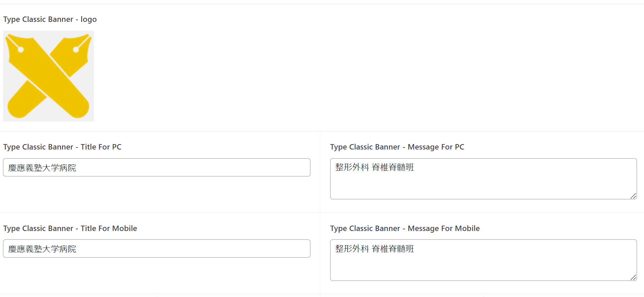
Task: Click the text 慶應義塾大学病院 in Mobile title field
Action: point(42,249)
